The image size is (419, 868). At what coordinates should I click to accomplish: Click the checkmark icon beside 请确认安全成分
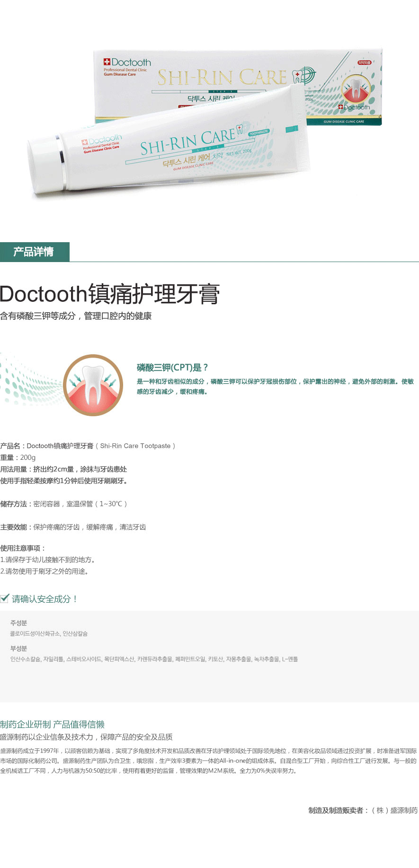[5, 598]
